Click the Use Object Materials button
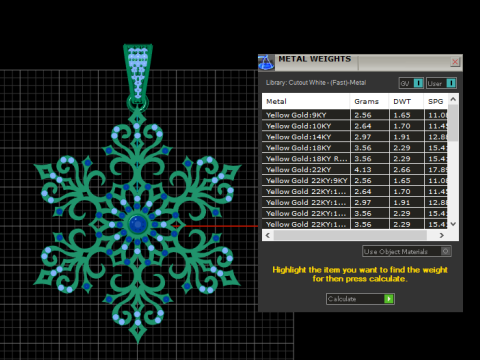 pos(407,251)
